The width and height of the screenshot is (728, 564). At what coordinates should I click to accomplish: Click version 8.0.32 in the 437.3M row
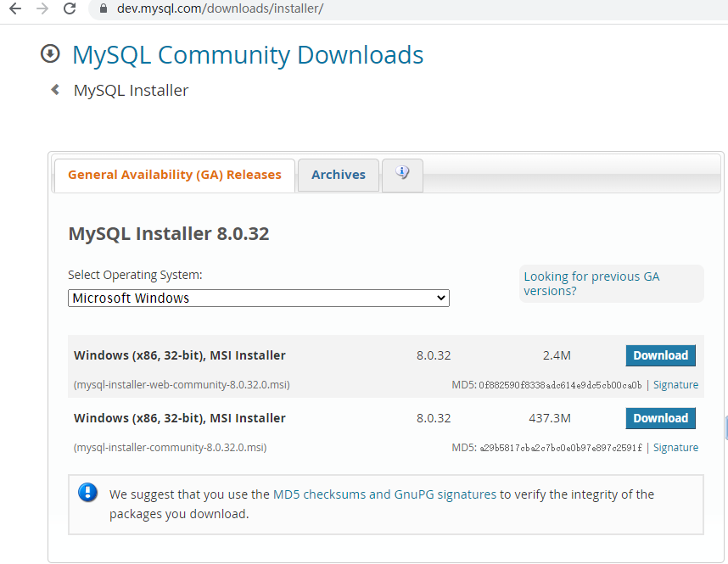point(434,418)
